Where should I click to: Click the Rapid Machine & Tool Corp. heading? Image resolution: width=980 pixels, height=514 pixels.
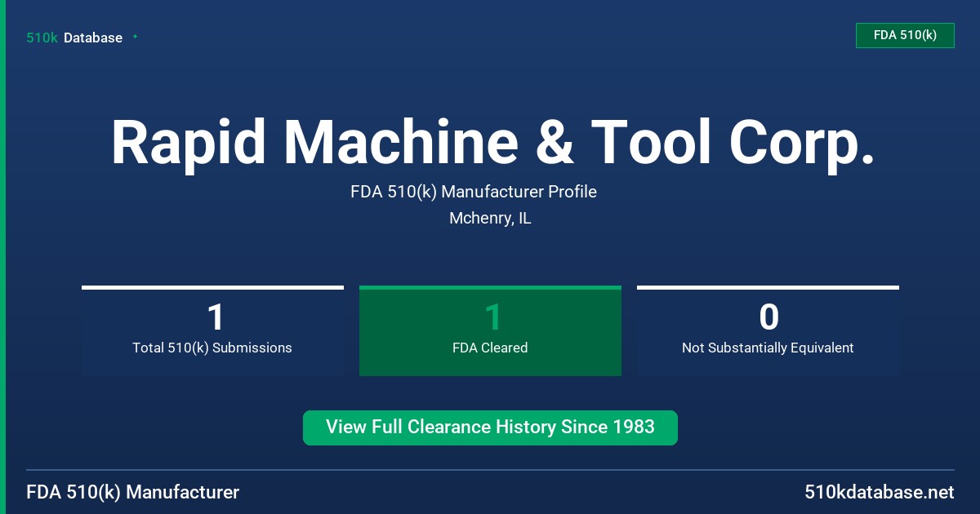(492, 142)
